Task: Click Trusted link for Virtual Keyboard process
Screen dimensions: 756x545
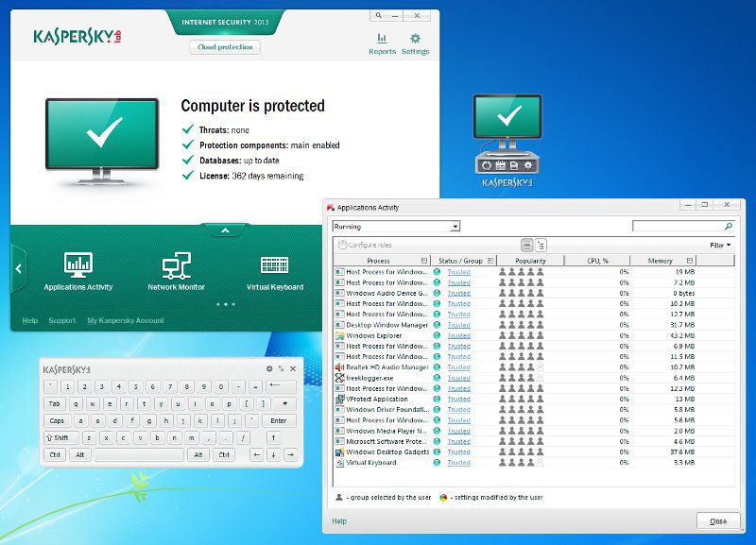Action: pos(458,463)
